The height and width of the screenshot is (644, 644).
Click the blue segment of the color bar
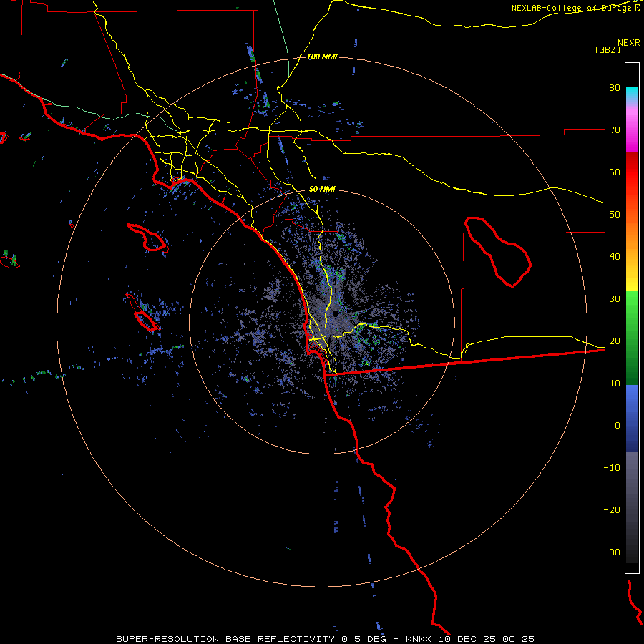pos(632,418)
